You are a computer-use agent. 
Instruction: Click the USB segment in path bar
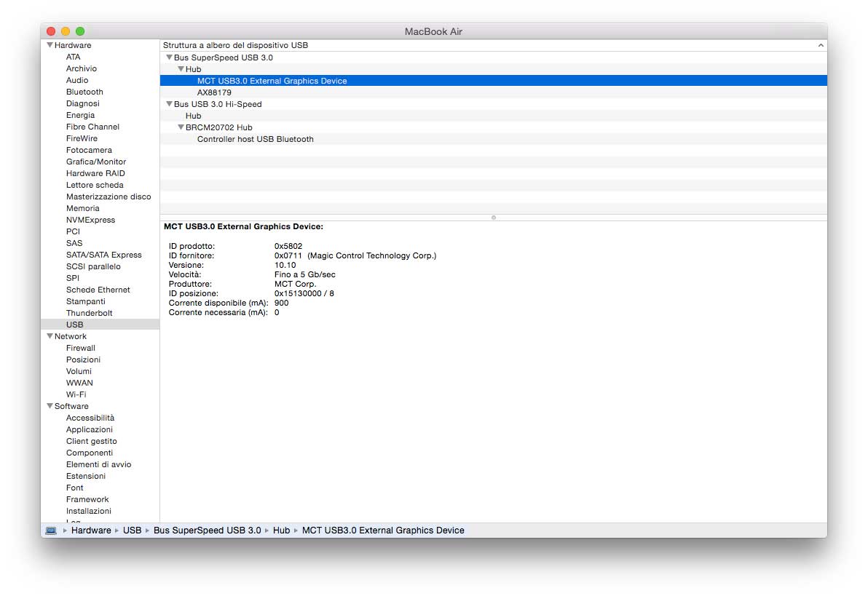(132, 531)
